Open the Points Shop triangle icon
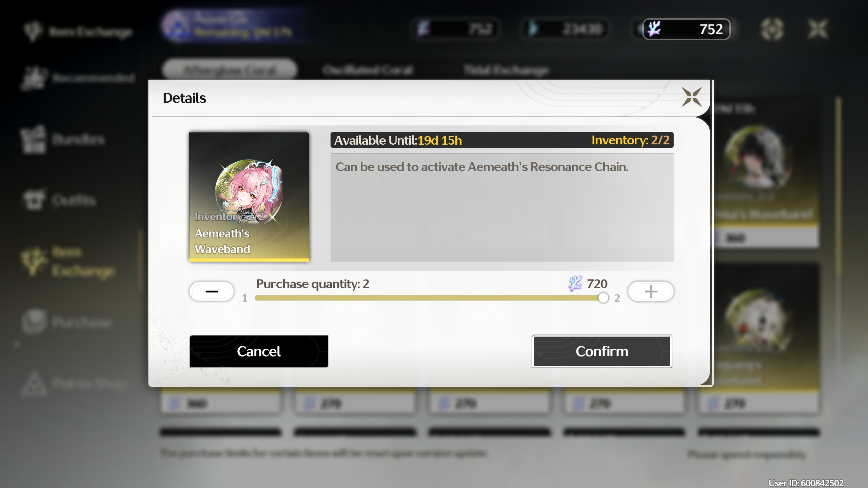The height and width of the screenshot is (488, 868). pos(34,384)
